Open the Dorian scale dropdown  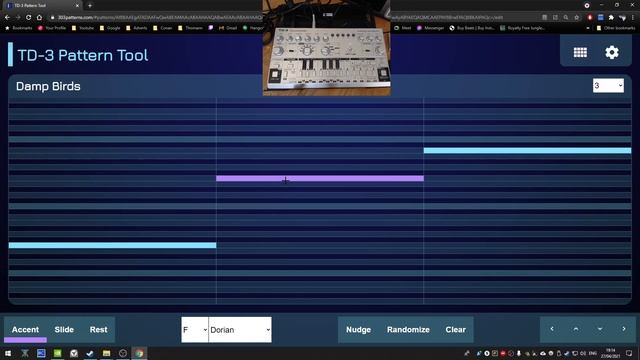(x=240, y=330)
